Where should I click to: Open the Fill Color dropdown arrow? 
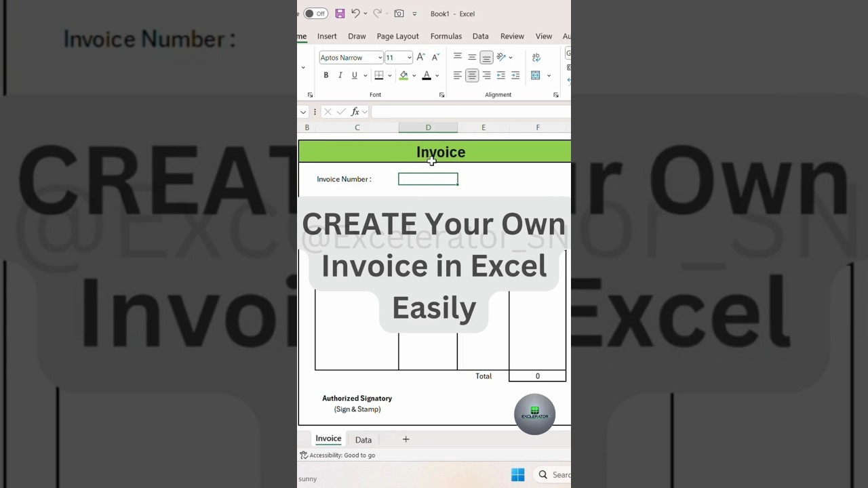pyautogui.click(x=414, y=75)
